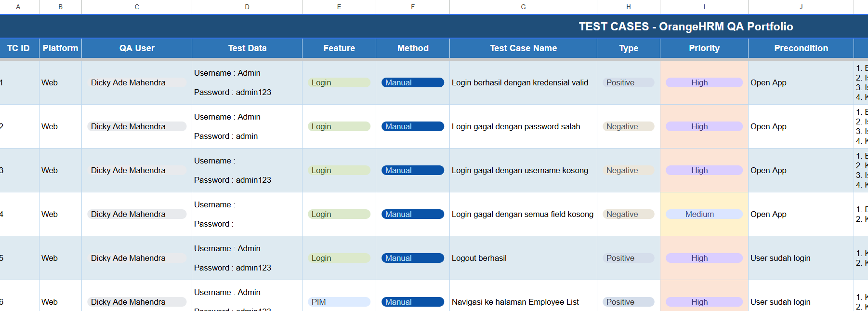The image size is (868, 311).
Task: Click the Type header cell
Action: 629,48
